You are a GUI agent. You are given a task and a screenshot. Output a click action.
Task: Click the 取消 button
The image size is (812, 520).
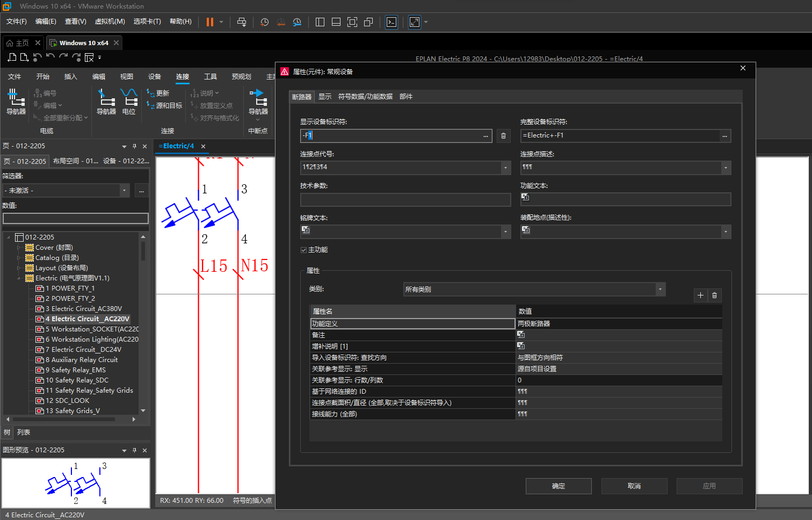(634, 486)
